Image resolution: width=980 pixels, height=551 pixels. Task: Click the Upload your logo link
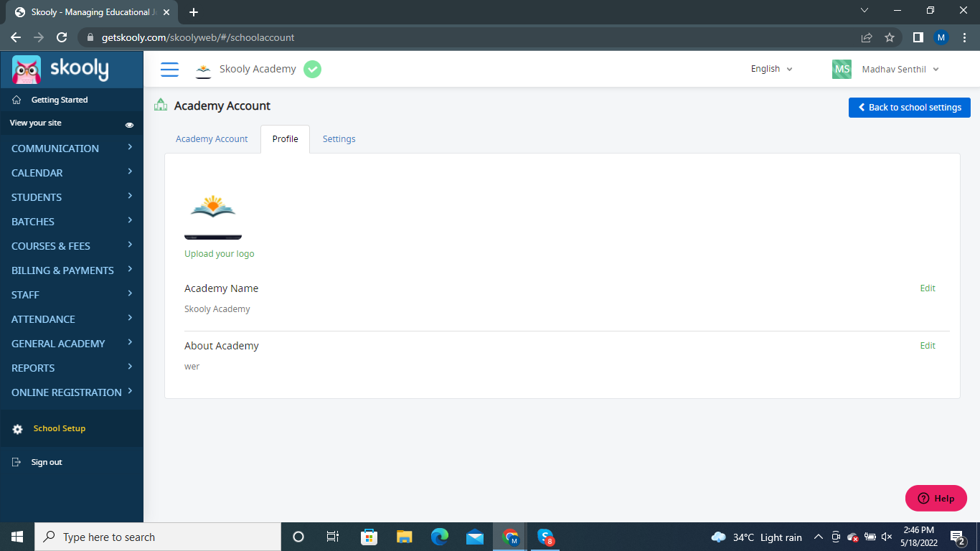coord(220,254)
